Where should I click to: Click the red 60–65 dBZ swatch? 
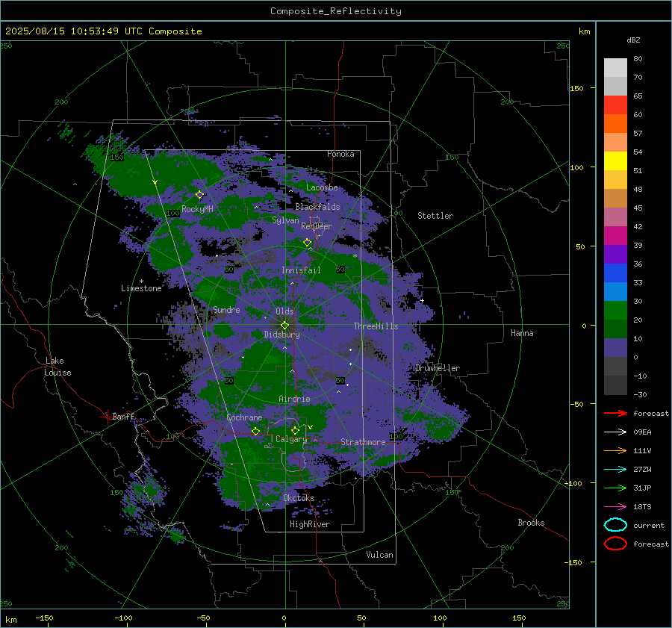click(x=615, y=105)
